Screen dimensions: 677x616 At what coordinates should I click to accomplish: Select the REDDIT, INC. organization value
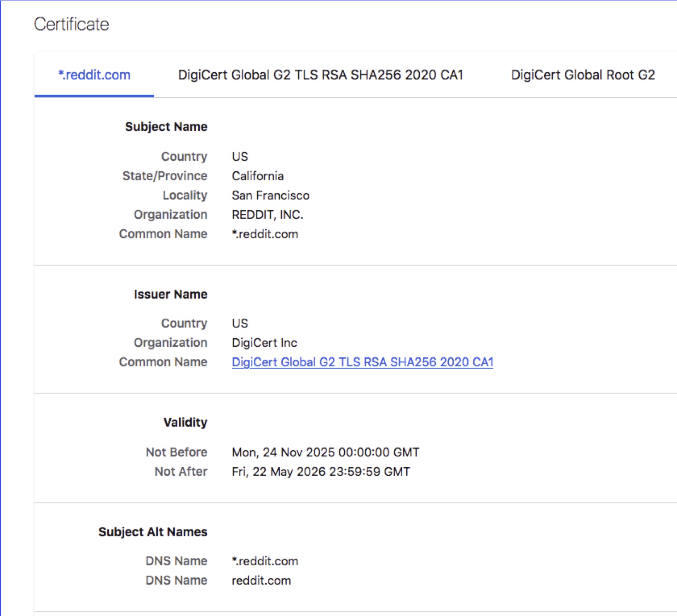pos(267,215)
